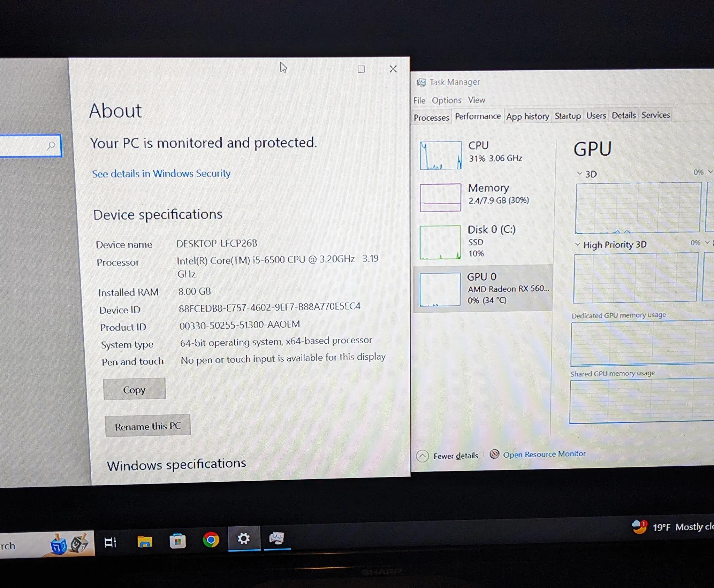Open the Details tab

point(624,115)
